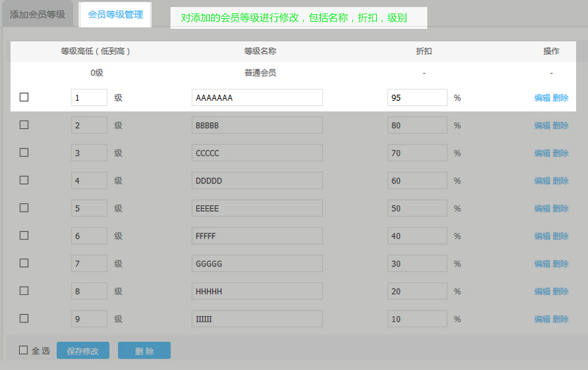
Task: Focus the level name field containing AAAAAAA
Action: click(x=257, y=97)
